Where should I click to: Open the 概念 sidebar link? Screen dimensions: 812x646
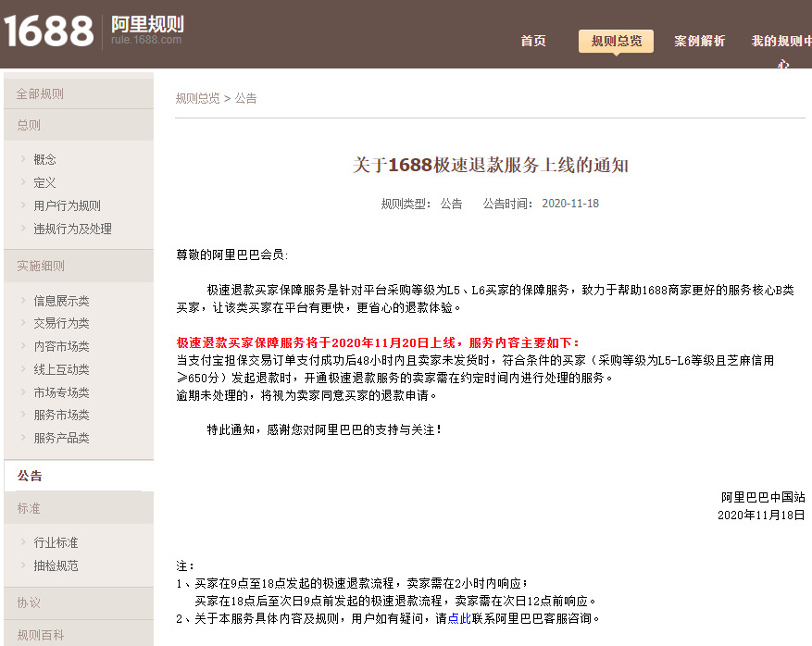[44, 159]
